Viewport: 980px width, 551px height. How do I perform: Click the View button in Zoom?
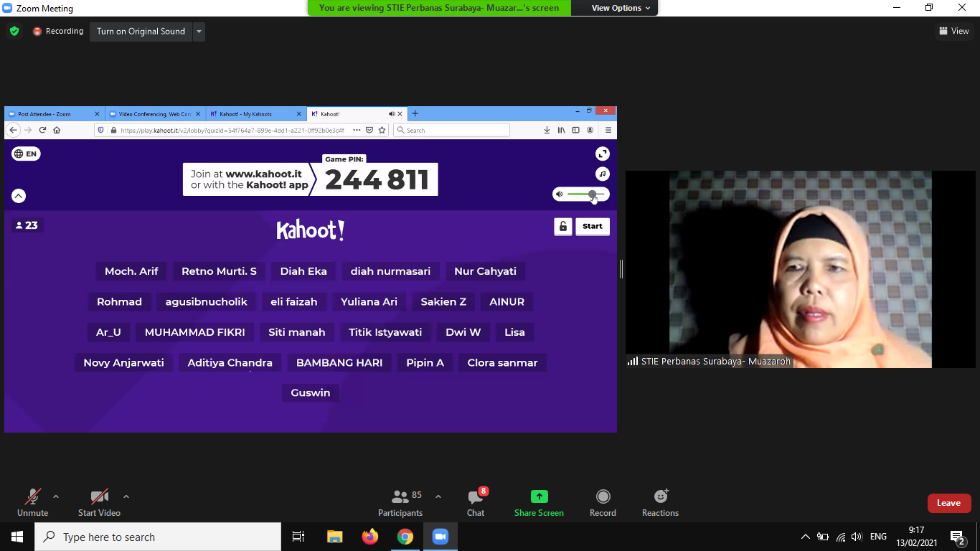(954, 31)
